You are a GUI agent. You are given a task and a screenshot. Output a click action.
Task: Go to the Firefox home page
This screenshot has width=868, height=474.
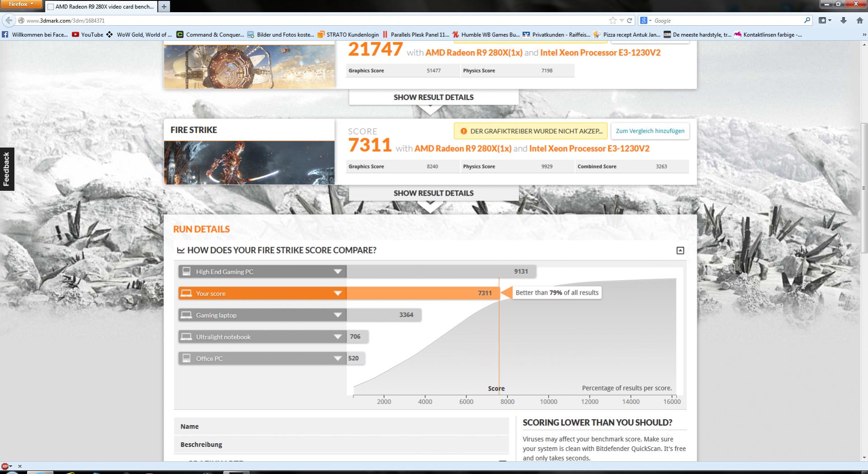pos(860,20)
